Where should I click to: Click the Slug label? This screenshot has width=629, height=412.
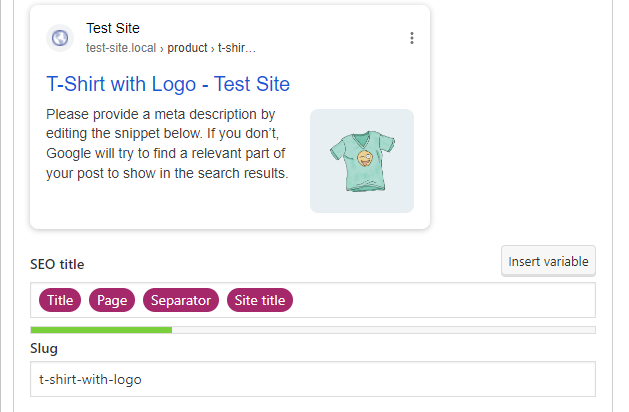point(44,348)
